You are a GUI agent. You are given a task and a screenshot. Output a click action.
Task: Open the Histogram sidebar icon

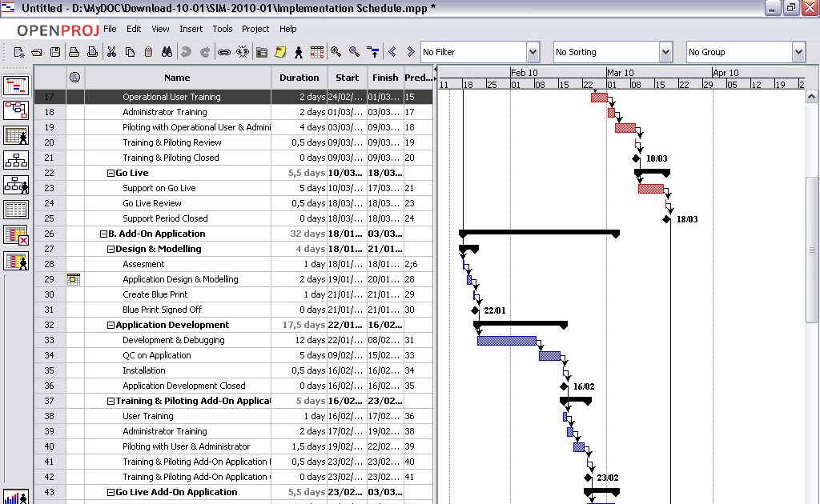16,497
